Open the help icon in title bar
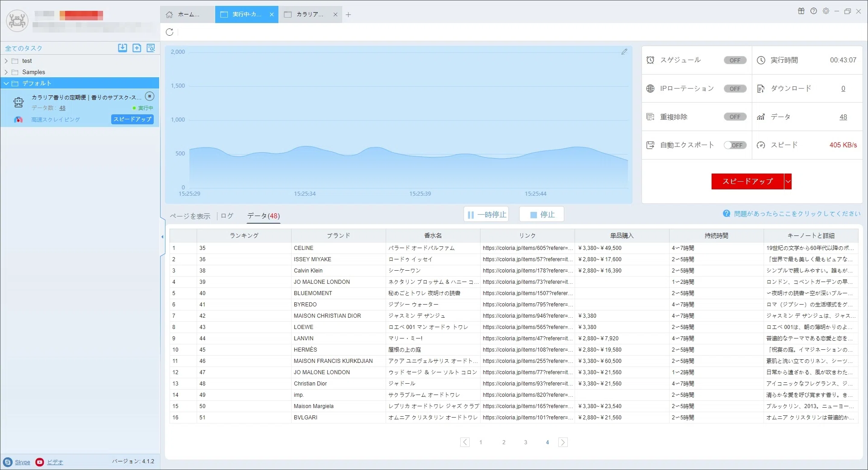The image size is (868, 470). [814, 11]
